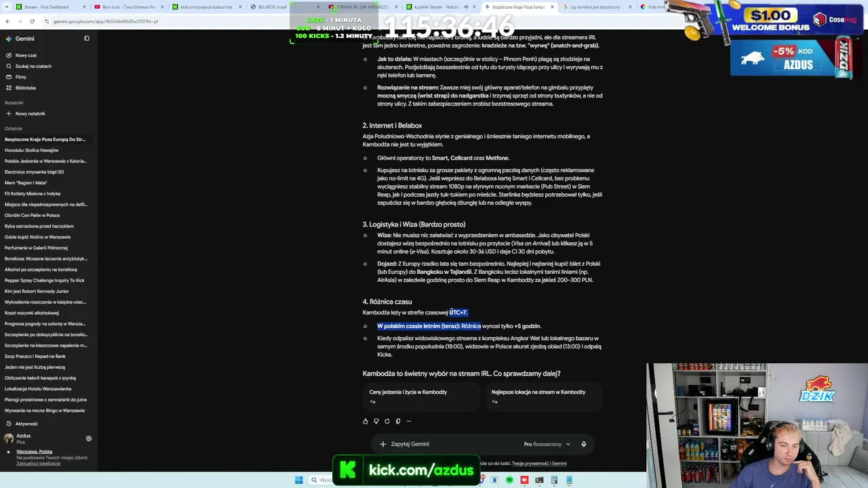
Task: Switch to the Reni Jusis YouTube tab
Action: pos(130,7)
